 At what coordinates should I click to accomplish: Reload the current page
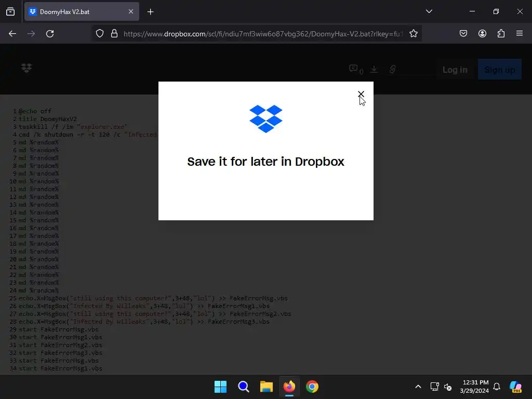pos(50,34)
